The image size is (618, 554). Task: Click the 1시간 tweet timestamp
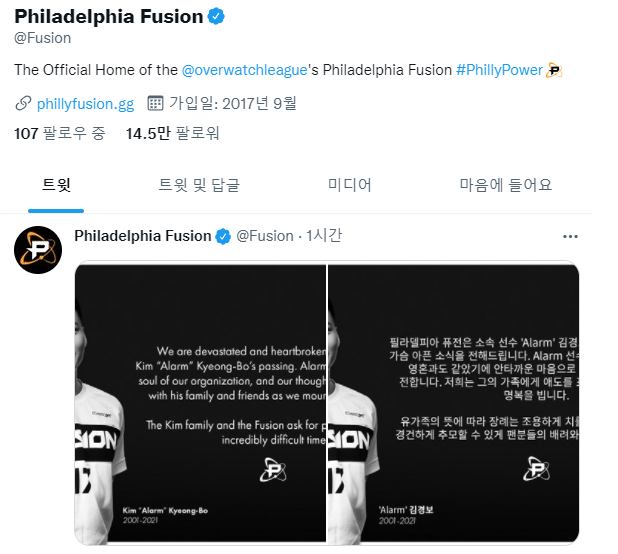click(x=324, y=236)
